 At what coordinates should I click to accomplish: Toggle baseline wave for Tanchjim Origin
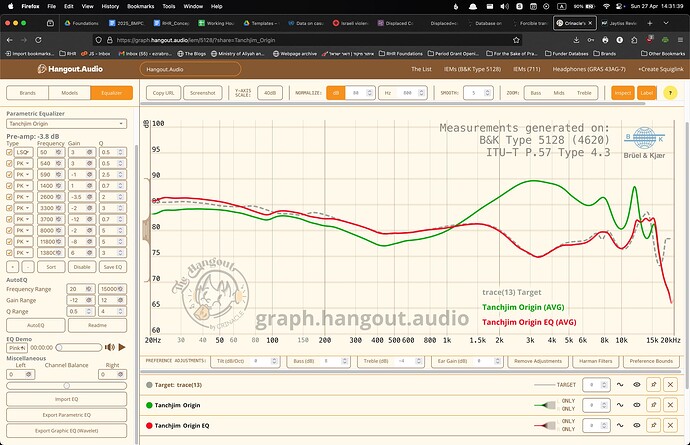620,405
